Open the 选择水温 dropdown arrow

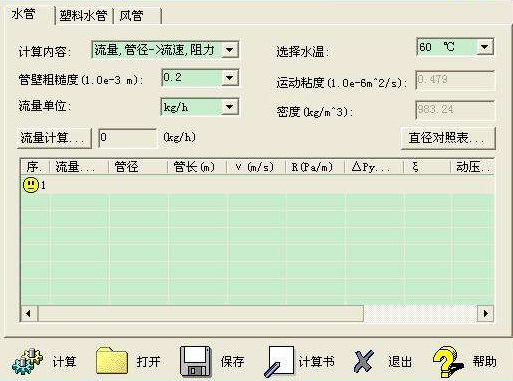tap(485, 47)
